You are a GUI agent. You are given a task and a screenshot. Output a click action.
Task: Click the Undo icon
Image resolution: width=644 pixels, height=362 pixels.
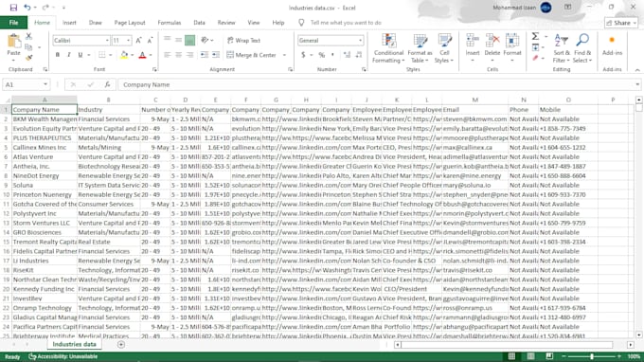(x=27, y=8)
